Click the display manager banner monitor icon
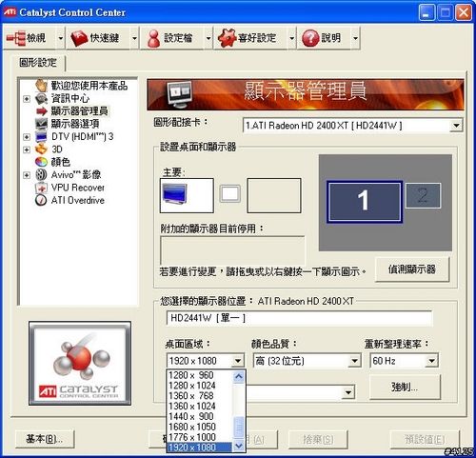476x458 pixels. (x=180, y=94)
